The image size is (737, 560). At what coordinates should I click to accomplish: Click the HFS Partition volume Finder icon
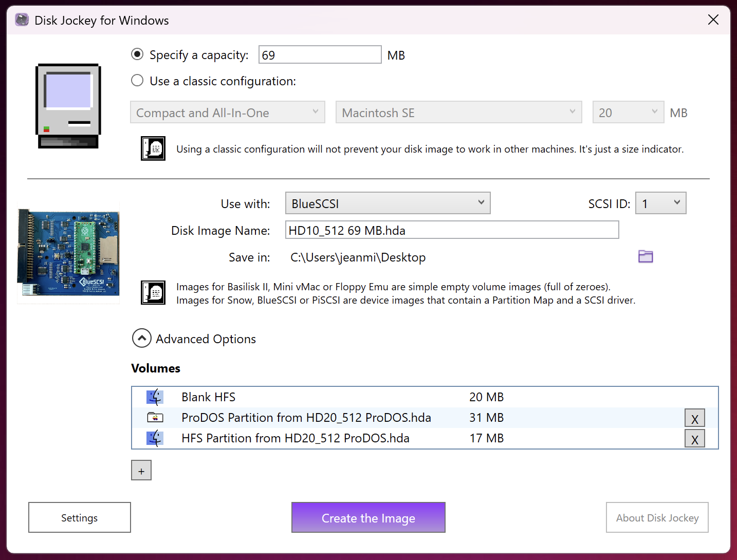(155, 438)
